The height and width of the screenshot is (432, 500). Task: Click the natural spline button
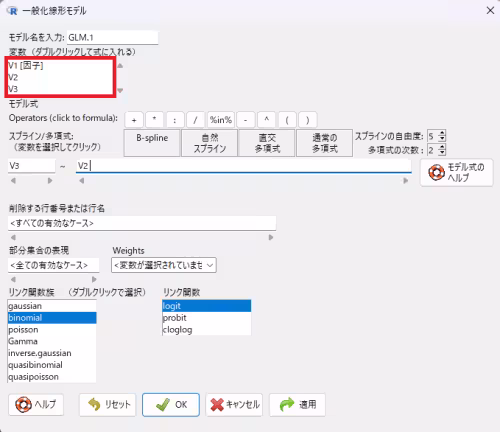[x=210, y=143]
